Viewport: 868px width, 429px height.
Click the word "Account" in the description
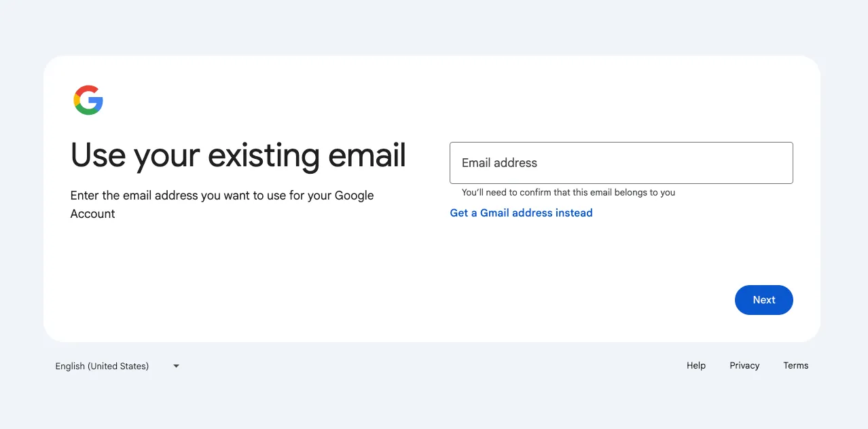point(93,214)
